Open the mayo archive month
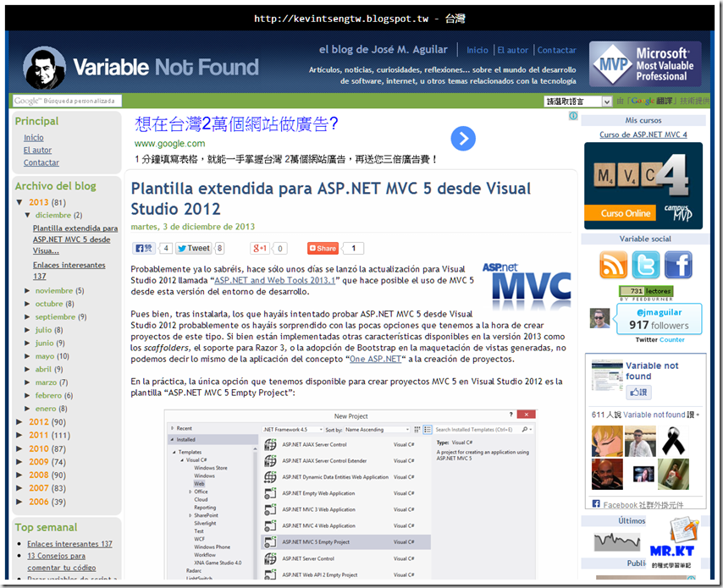This screenshot has width=723, height=588. (45, 356)
